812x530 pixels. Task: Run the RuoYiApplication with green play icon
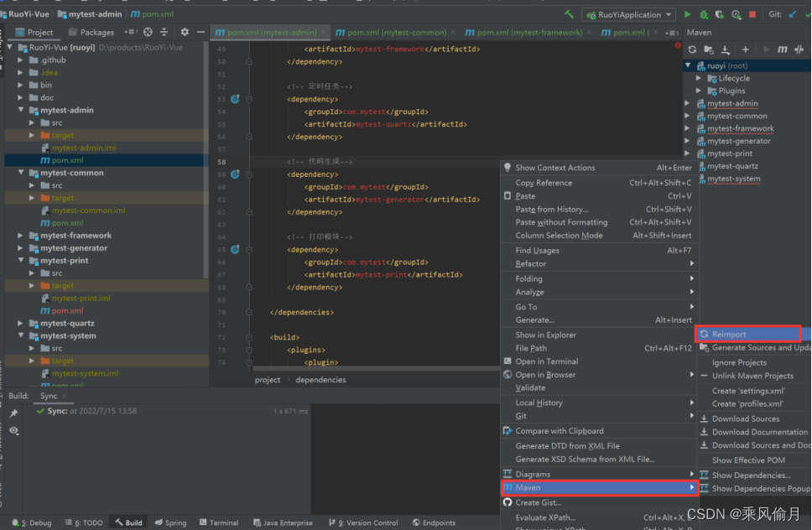[688, 14]
